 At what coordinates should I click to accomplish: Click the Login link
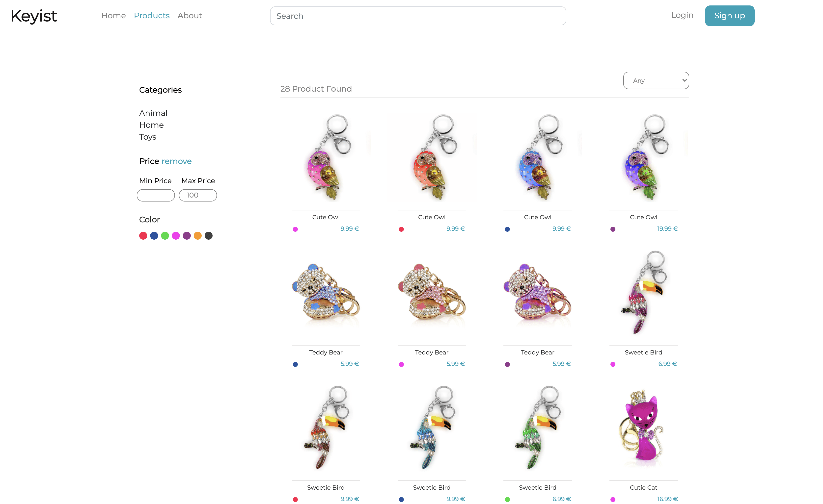point(682,15)
